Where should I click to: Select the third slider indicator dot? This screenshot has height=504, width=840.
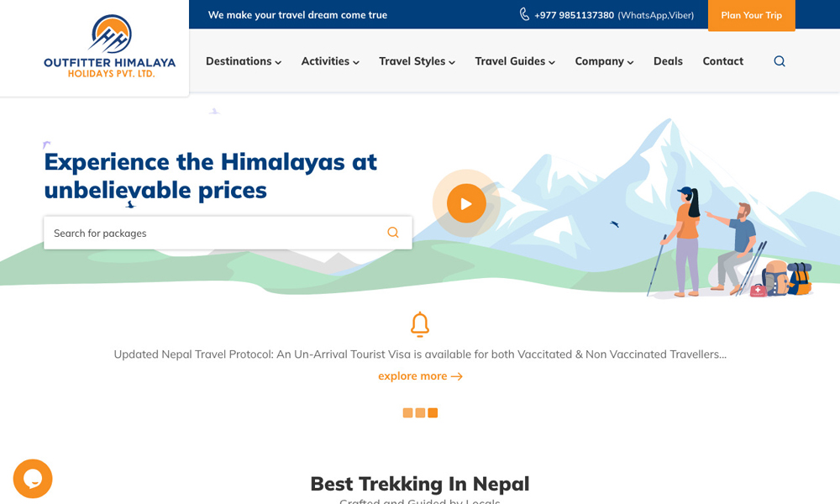pos(433,412)
